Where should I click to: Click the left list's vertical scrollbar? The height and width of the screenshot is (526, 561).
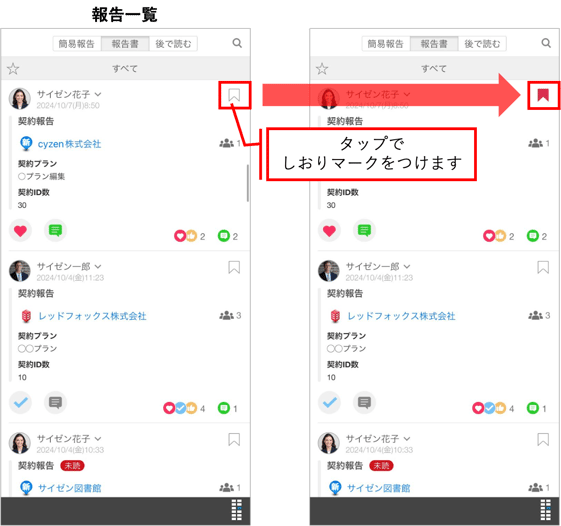(247, 183)
